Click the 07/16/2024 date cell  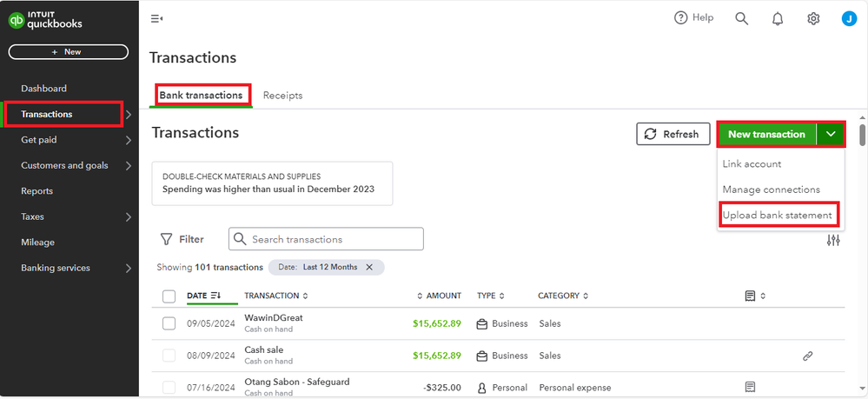pos(210,388)
